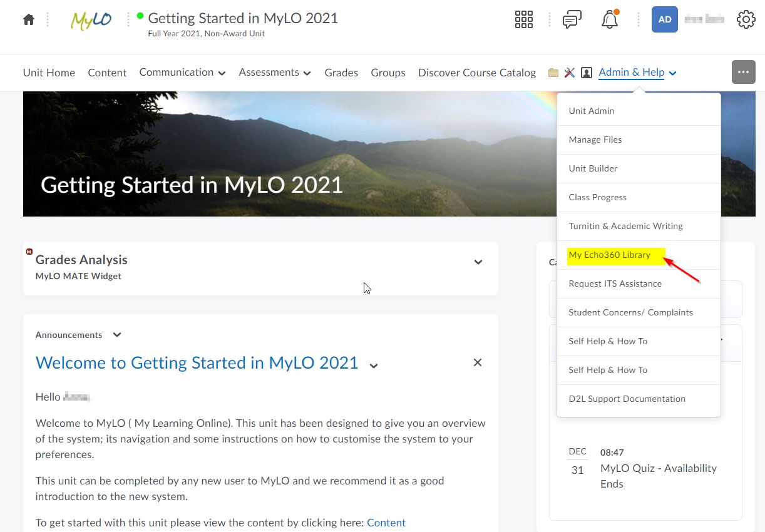Open the message alerts chat icon
Viewport: 765px width, 532px height.
click(572, 19)
